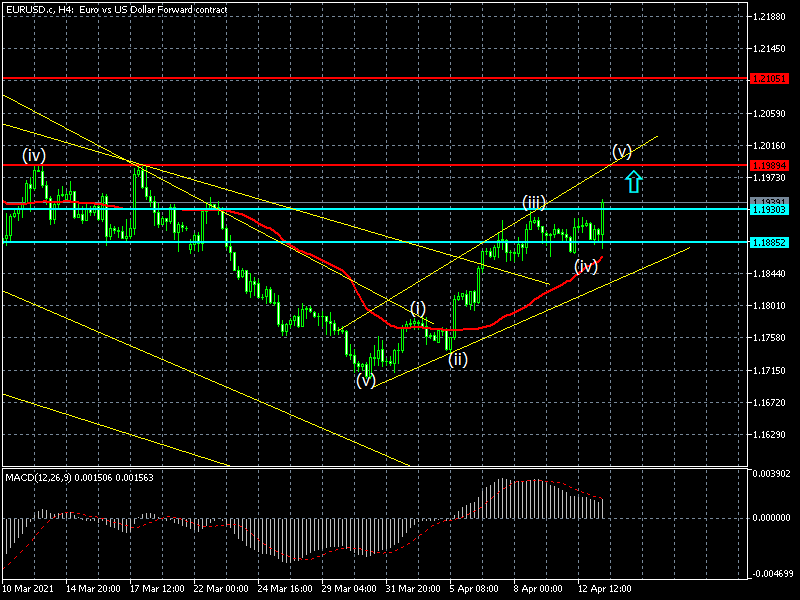Image resolution: width=800 pixels, height=600 pixels.
Task: Select the (iii) wave label
Action: (534, 202)
